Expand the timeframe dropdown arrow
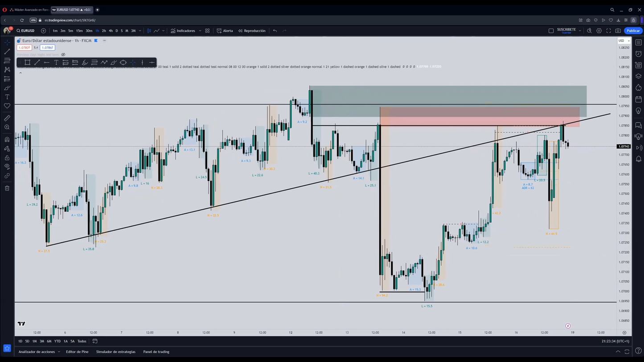 click(140, 31)
